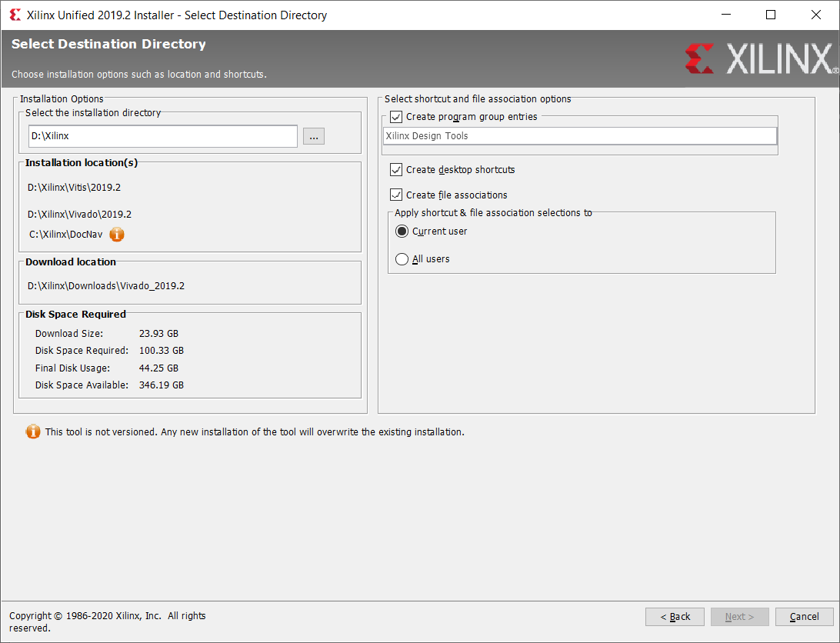Open the browse button for installation directory
This screenshot has height=643, width=840.
point(314,136)
